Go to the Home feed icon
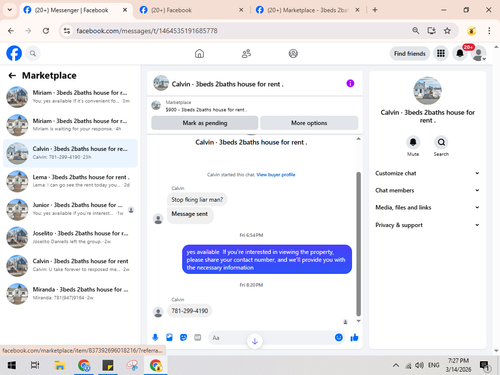Image resolution: width=500 pixels, height=375 pixels. point(199,53)
